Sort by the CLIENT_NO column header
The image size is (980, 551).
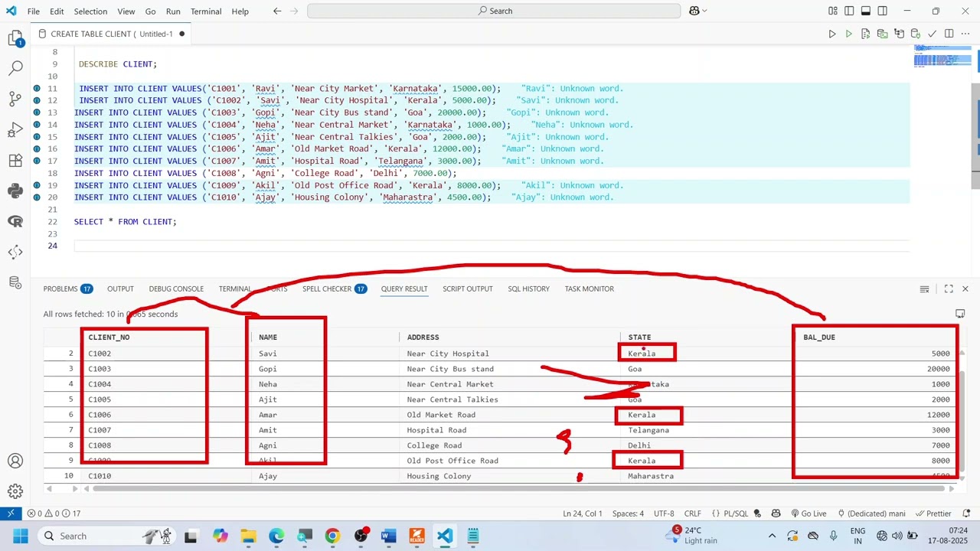point(109,337)
